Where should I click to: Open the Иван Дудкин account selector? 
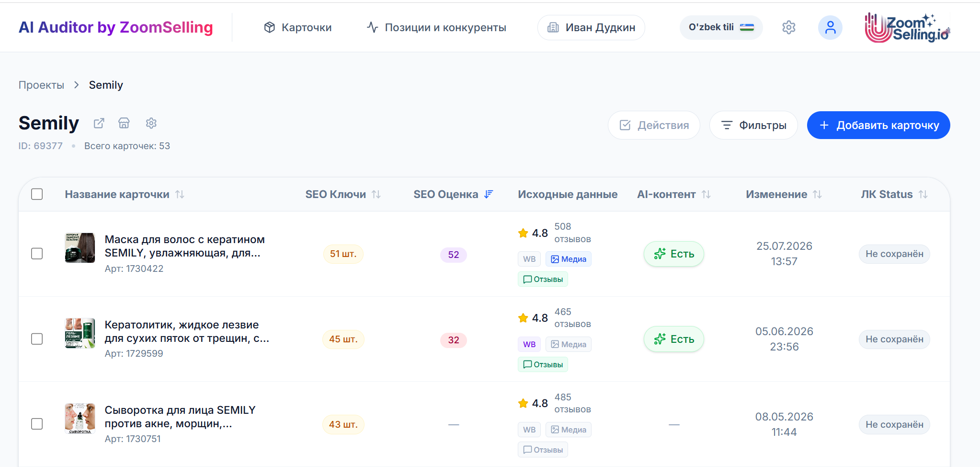(591, 27)
